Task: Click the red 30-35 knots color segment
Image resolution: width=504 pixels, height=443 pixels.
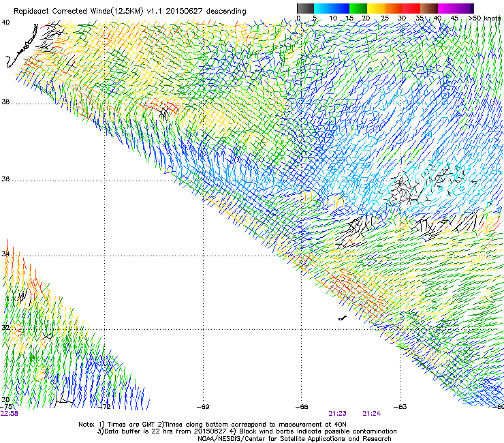Action: click(411, 8)
